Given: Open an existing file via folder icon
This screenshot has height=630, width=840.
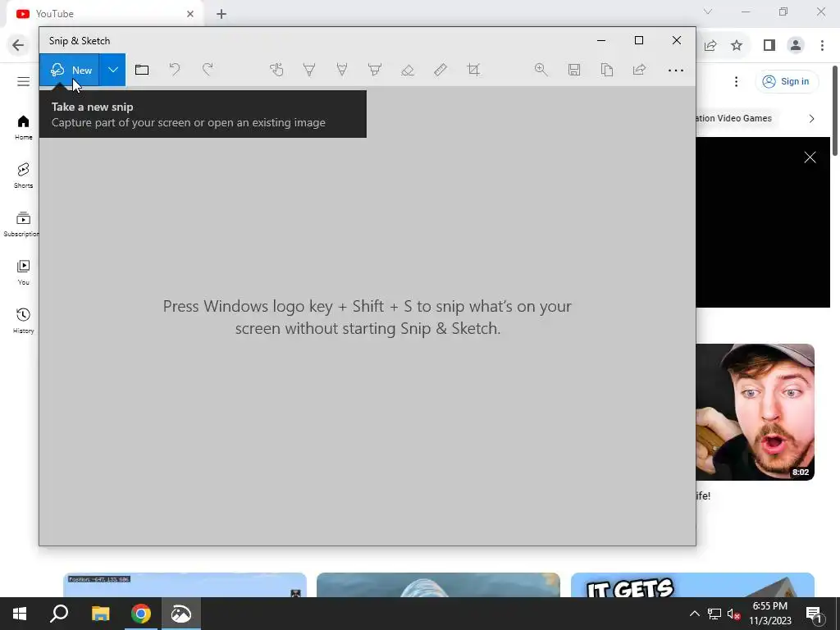Looking at the screenshot, I should tap(142, 70).
